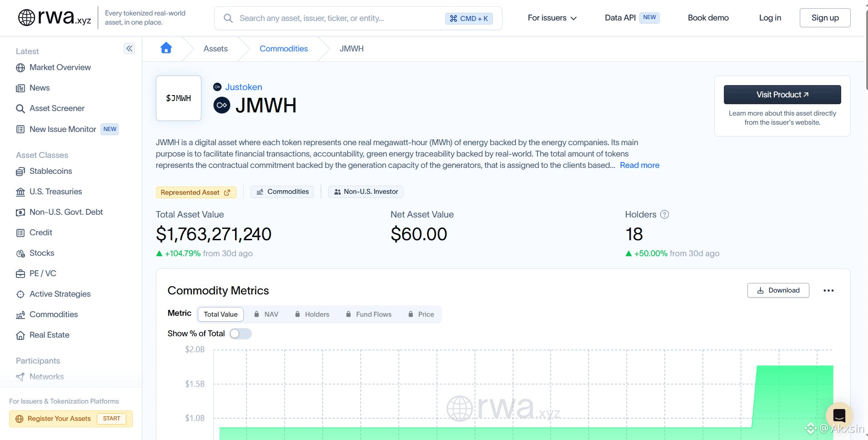Click the Represented Asset tag
This screenshot has width=868, height=440.
(196, 192)
